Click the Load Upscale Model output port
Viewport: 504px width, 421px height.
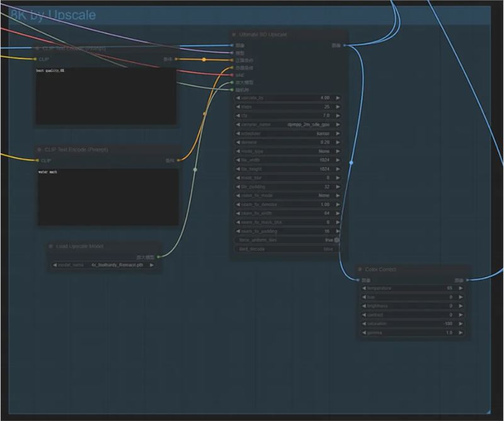pyautogui.click(x=158, y=257)
